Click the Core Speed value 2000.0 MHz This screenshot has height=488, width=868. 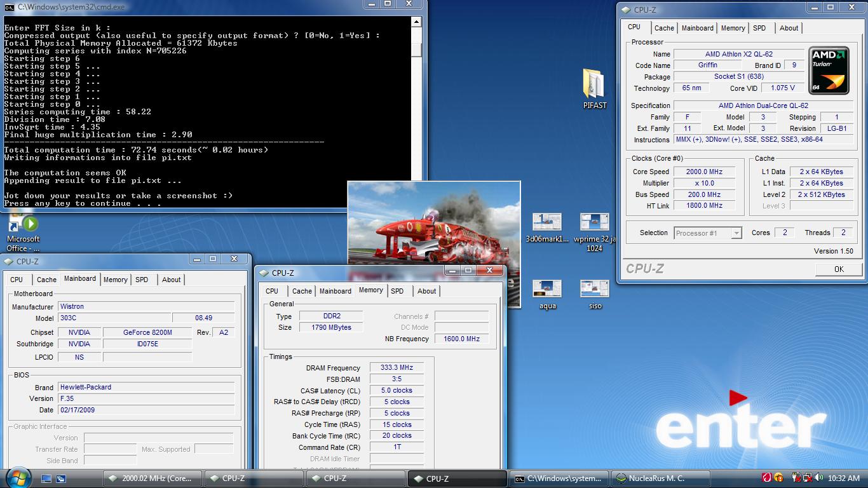[x=703, y=172]
